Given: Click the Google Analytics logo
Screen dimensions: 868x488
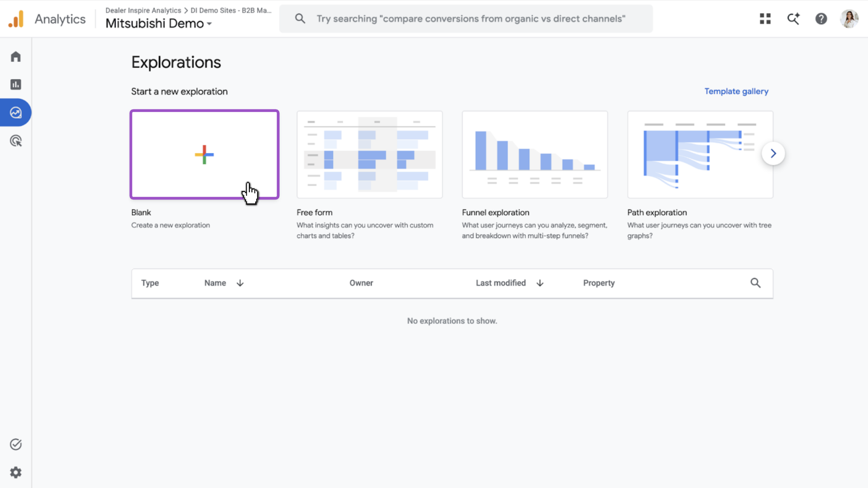Looking at the screenshot, I should click(x=16, y=19).
